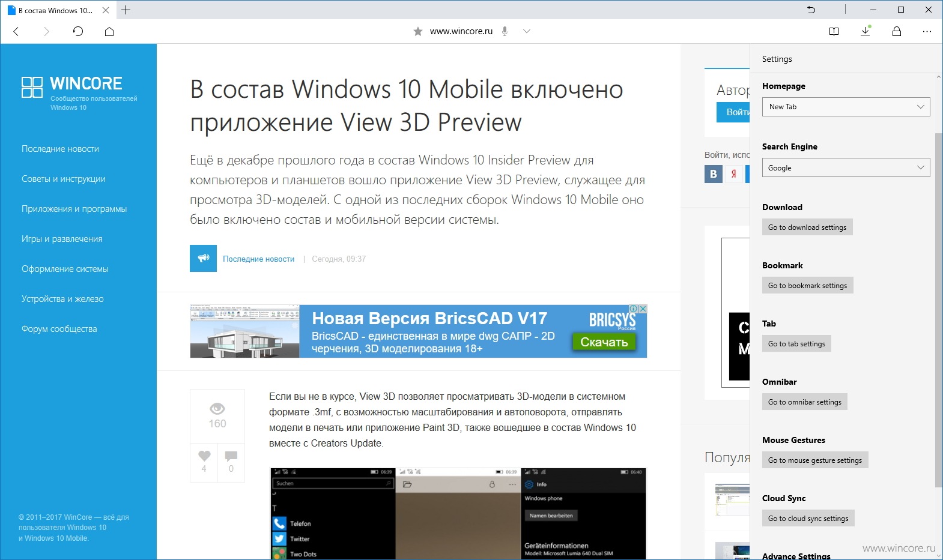The image size is (943, 560).
Task: Open the reading view book icon
Action: pos(834,31)
